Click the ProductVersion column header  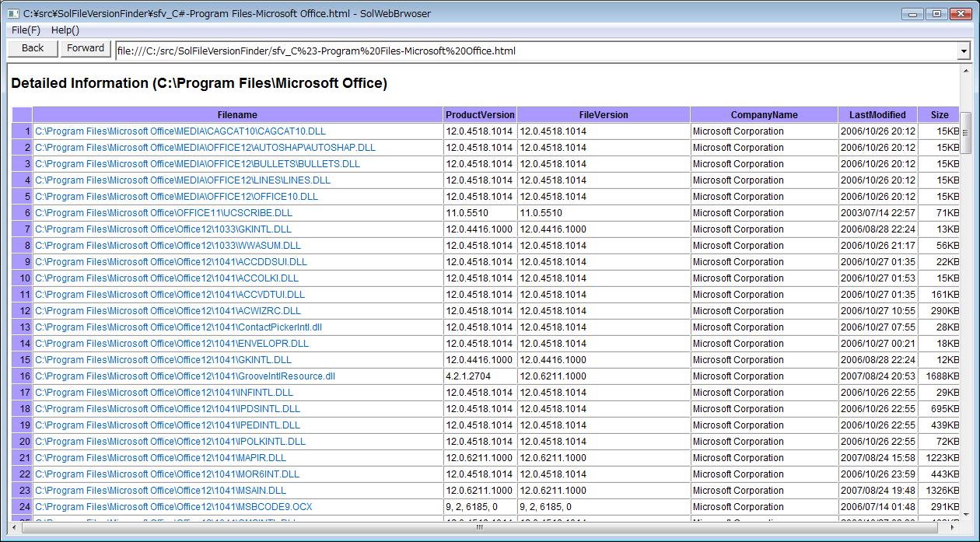pyautogui.click(x=480, y=115)
